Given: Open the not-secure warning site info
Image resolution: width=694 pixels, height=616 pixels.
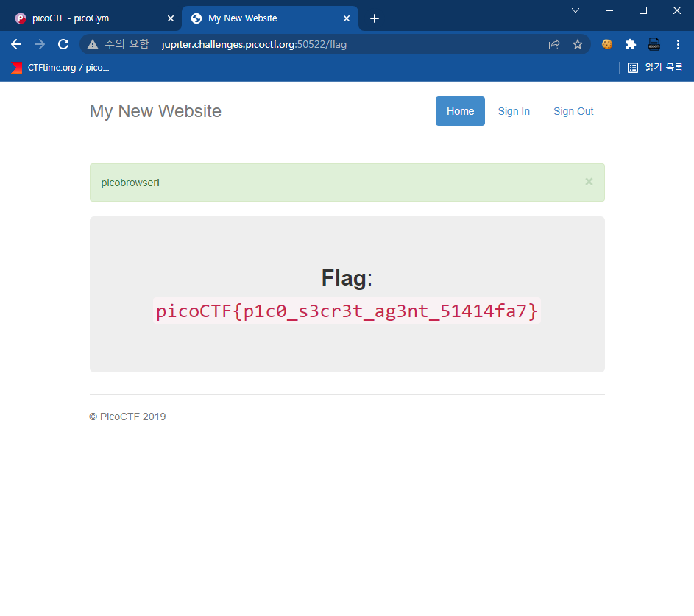Looking at the screenshot, I should click(118, 44).
